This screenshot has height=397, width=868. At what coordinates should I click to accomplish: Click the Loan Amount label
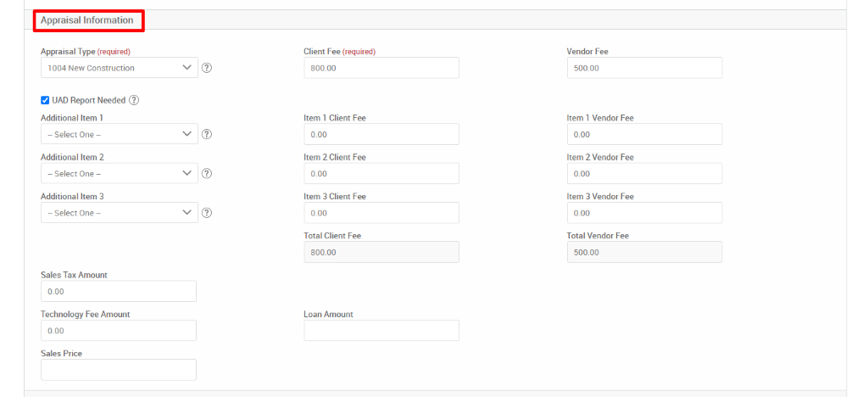coord(328,314)
